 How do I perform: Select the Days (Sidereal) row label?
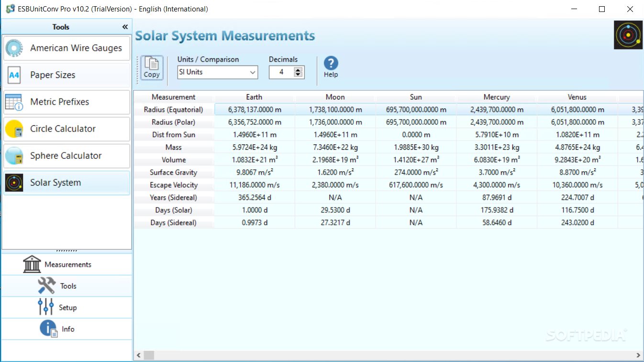pyautogui.click(x=174, y=223)
